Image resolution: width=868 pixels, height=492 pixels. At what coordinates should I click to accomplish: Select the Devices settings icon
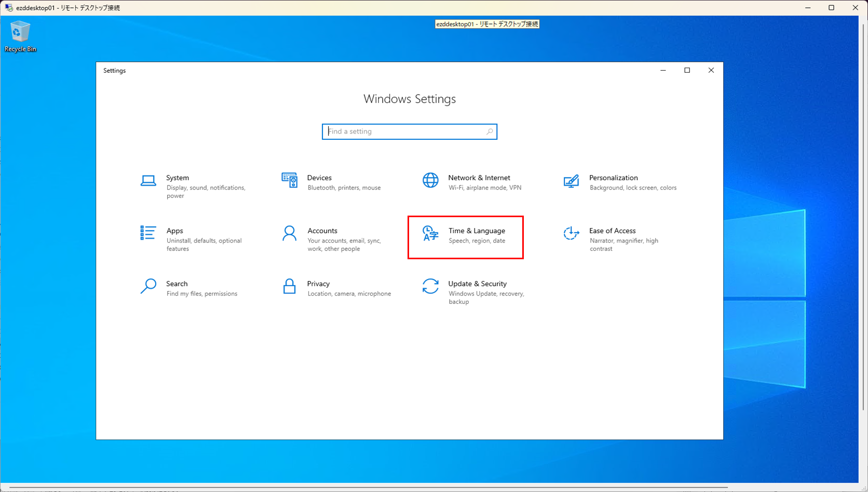289,180
